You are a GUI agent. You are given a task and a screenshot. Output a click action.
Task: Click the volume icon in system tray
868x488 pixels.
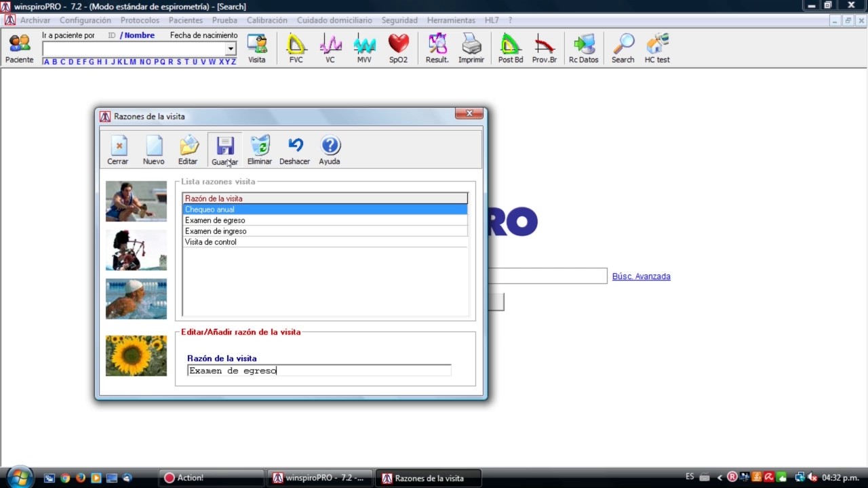point(812,478)
